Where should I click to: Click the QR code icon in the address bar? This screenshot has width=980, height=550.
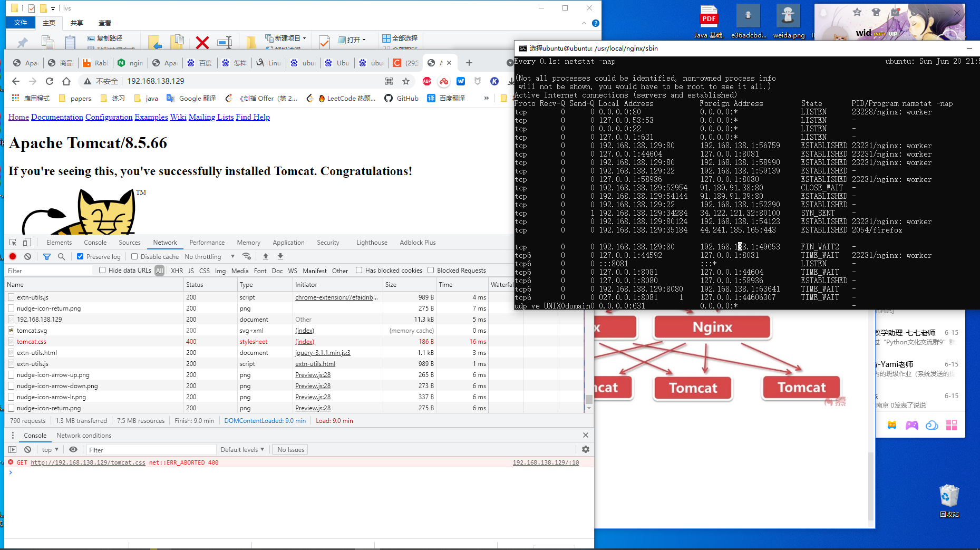pos(389,81)
